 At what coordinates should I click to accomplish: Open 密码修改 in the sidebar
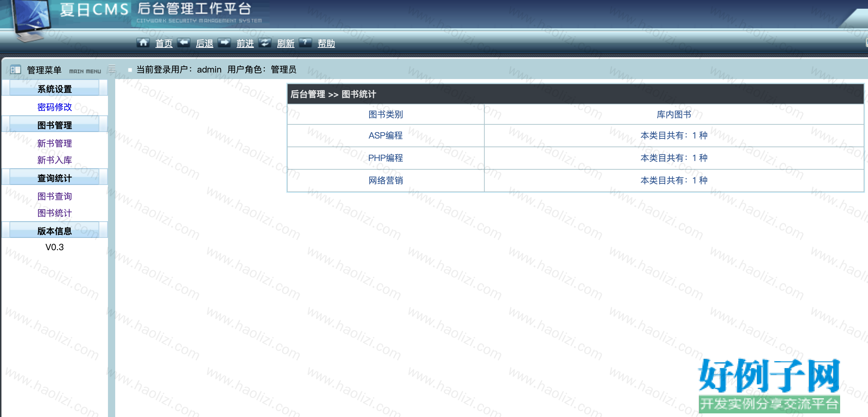click(55, 107)
